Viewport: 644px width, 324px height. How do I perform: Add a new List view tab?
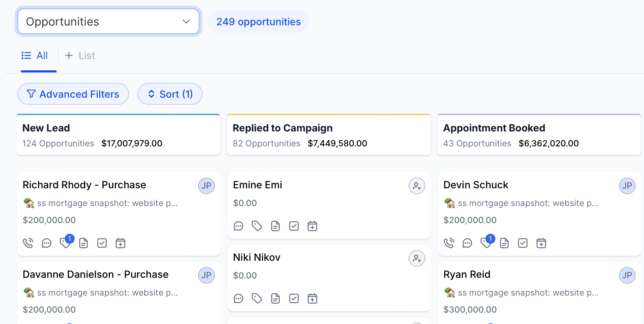pos(80,56)
